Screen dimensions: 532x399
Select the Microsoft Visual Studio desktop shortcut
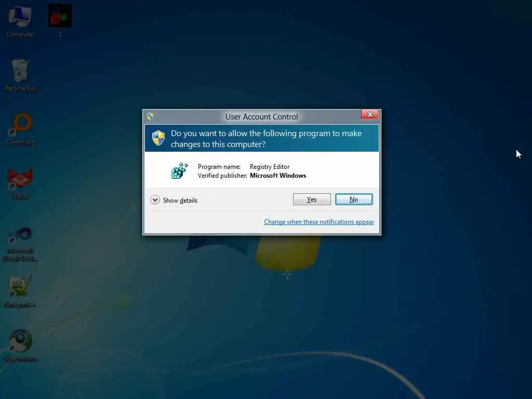(20, 244)
